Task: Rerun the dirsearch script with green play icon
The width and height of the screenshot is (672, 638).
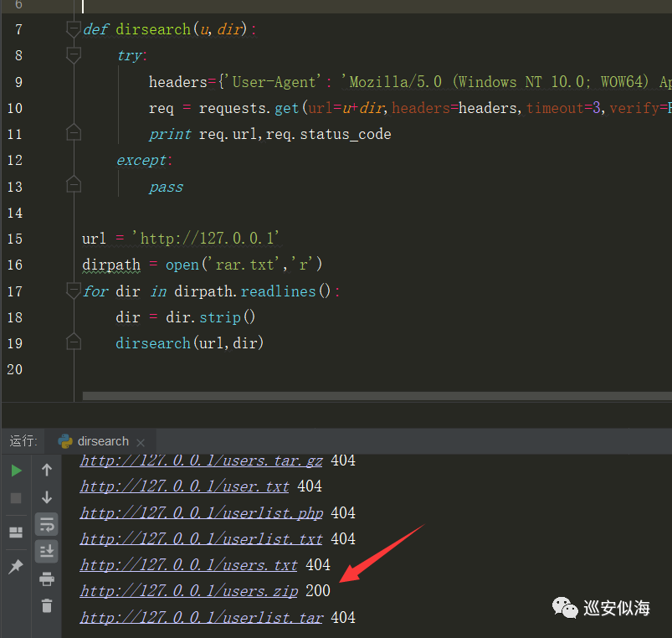Action: pos(16,471)
